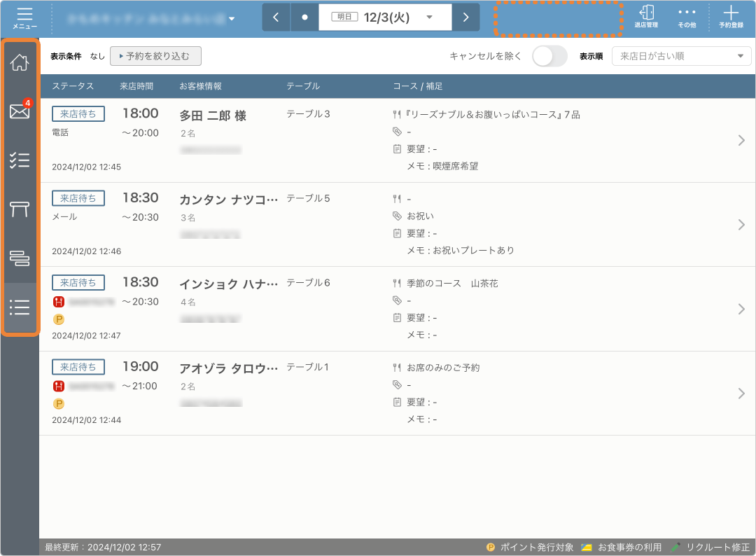Click memo icon in 多田 二郎 row
Screen dimensions: 756x556
397,149
